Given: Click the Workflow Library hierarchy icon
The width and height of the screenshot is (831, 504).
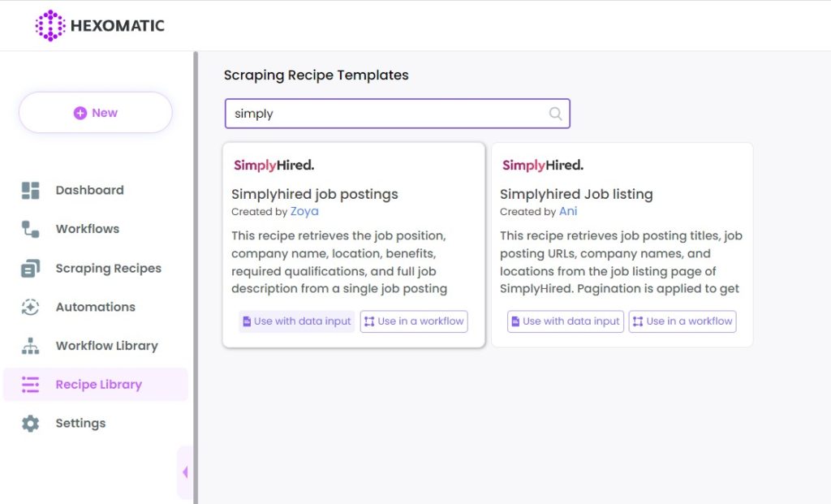Looking at the screenshot, I should click(x=30, y=346).
